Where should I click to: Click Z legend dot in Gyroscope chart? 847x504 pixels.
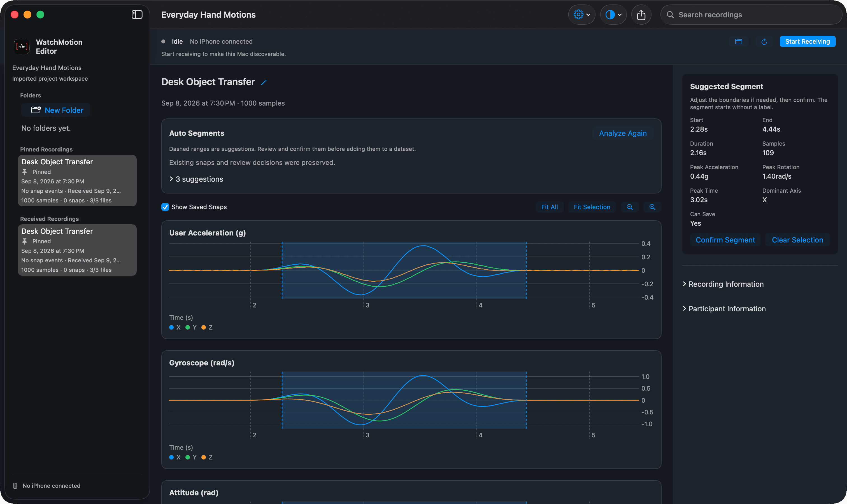pos(204,457)
